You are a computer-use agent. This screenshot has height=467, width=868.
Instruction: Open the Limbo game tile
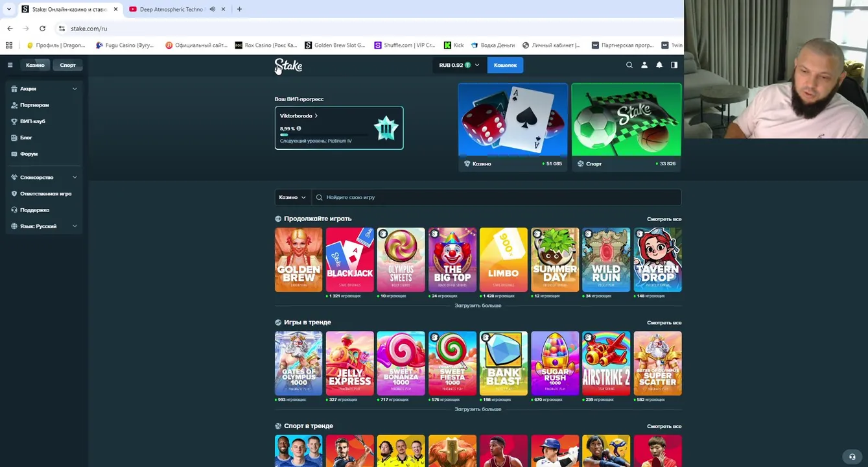click(x=503, y=259)
